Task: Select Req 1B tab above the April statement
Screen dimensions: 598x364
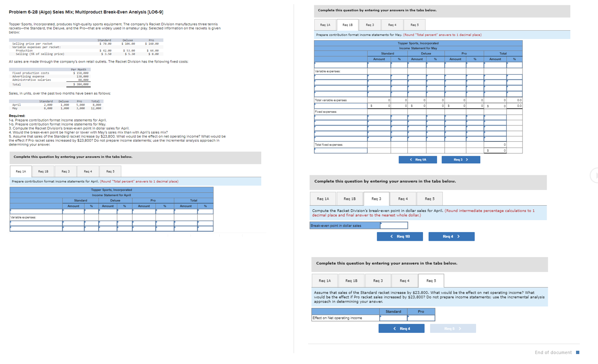Action: tap(43, 171)
